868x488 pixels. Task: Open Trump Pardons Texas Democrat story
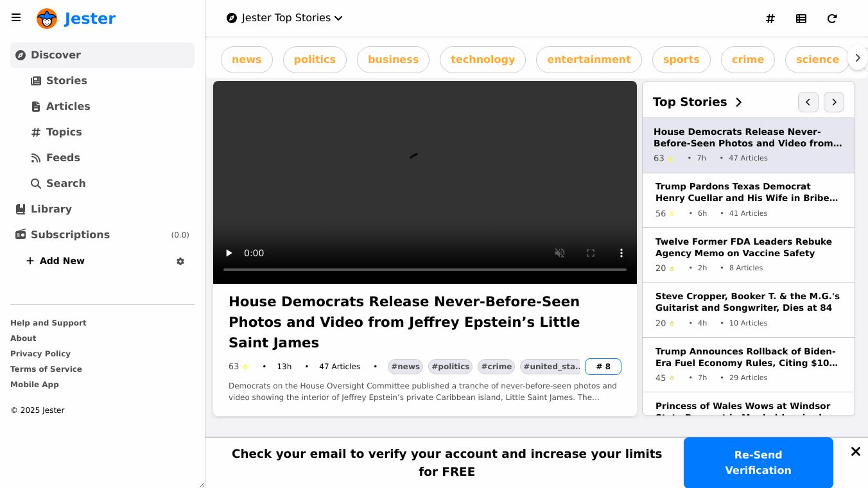(749, 200)
